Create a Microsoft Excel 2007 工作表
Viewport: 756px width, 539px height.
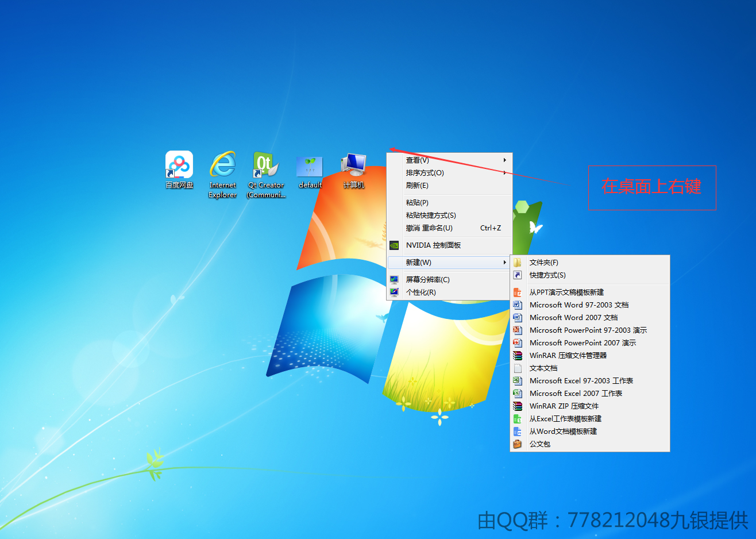[590, 394]
